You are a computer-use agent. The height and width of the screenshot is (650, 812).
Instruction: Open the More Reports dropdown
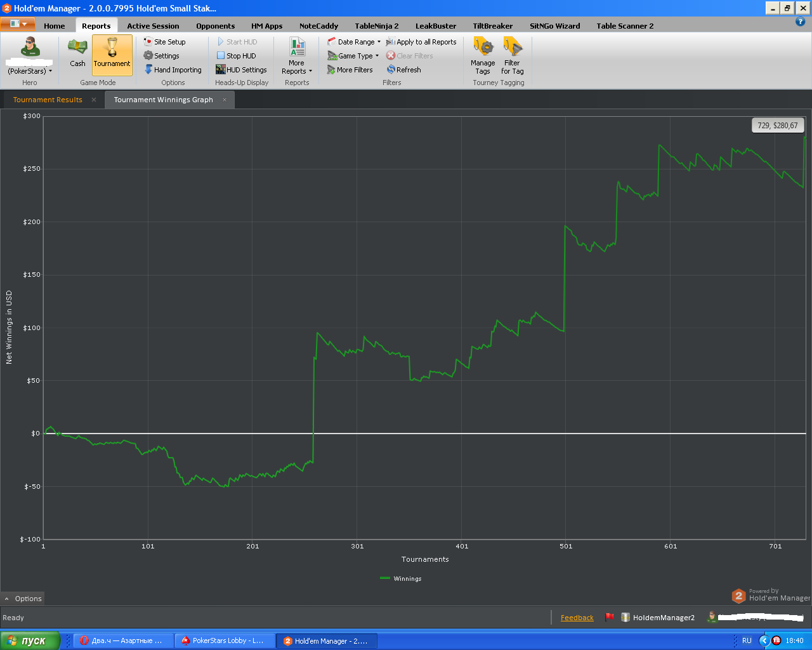click(x=297, y=56)
